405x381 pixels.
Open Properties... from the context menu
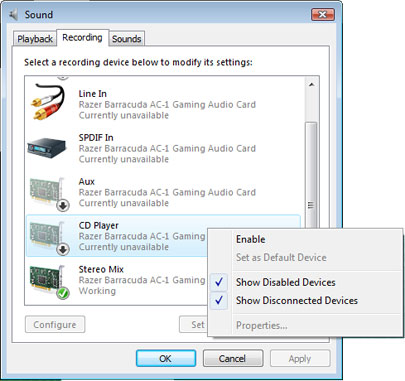coord(262,325)
